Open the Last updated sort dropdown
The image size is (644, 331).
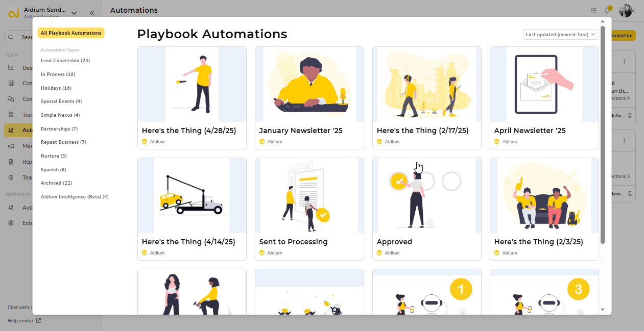560,34
